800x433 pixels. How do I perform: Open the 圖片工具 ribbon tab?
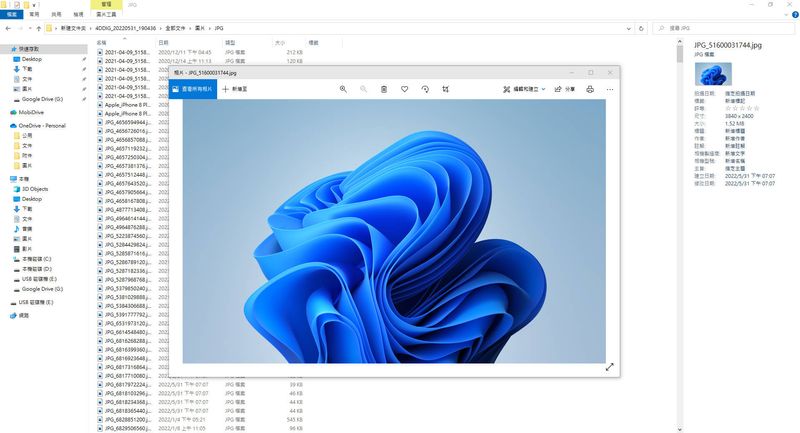click(x=106, y=14)
